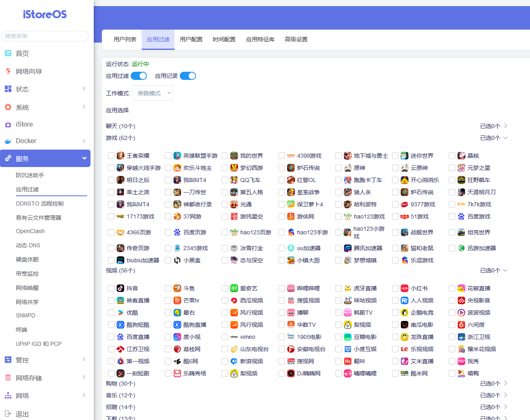This screenshot has height=420, width=530.
Task: Click the 爱奇艺 app icon
Action: (x=234, y=288)
